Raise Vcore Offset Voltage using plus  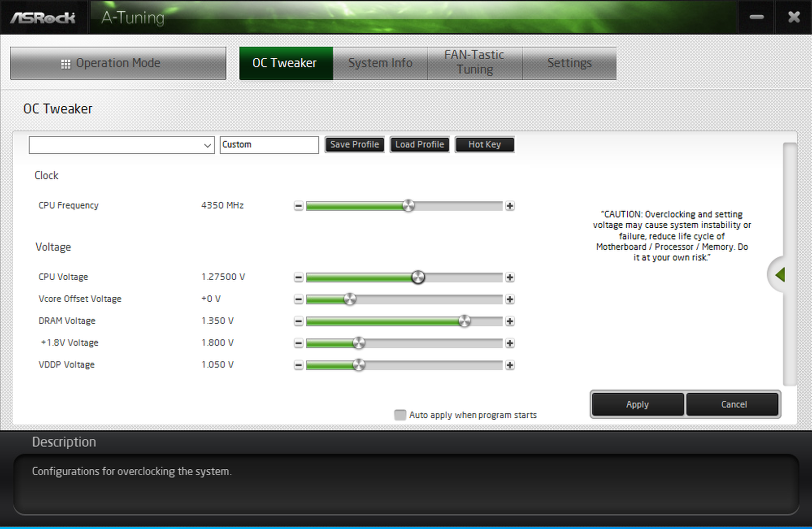tap(510, 299)
